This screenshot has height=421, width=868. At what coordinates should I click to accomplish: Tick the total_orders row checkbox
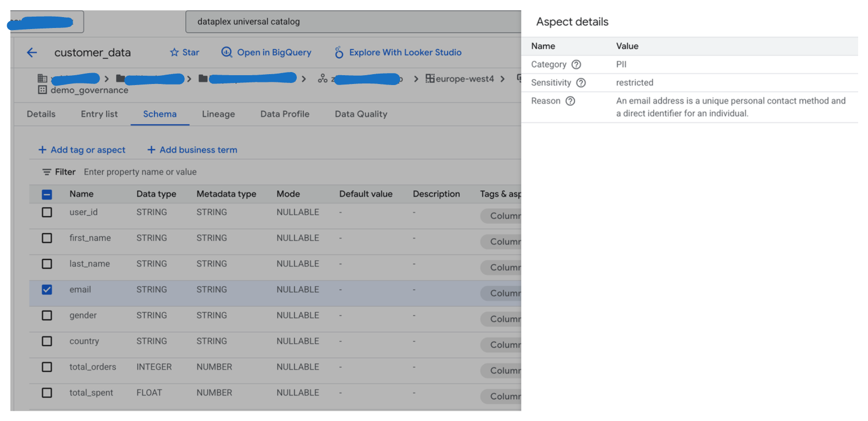coord(47,367)
